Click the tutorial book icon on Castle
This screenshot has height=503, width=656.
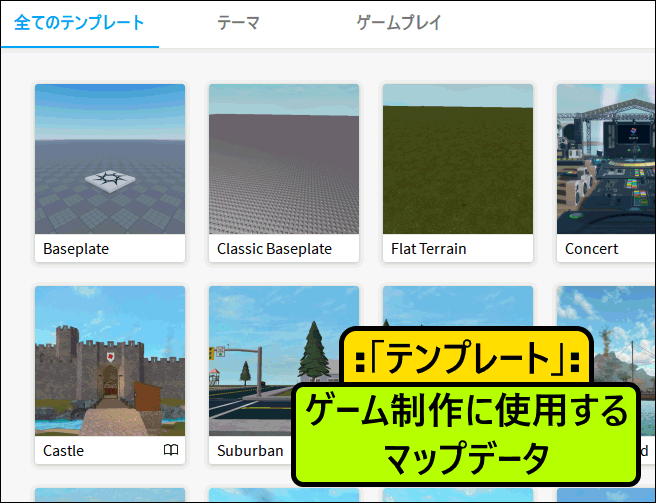pyautogui.click(x=171, y=450)
